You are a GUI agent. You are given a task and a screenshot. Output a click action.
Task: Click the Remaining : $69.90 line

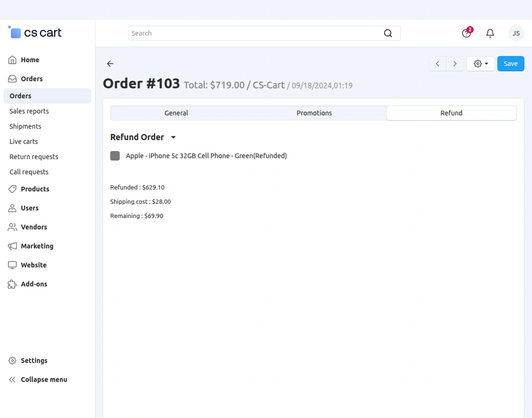coord(137,216)
